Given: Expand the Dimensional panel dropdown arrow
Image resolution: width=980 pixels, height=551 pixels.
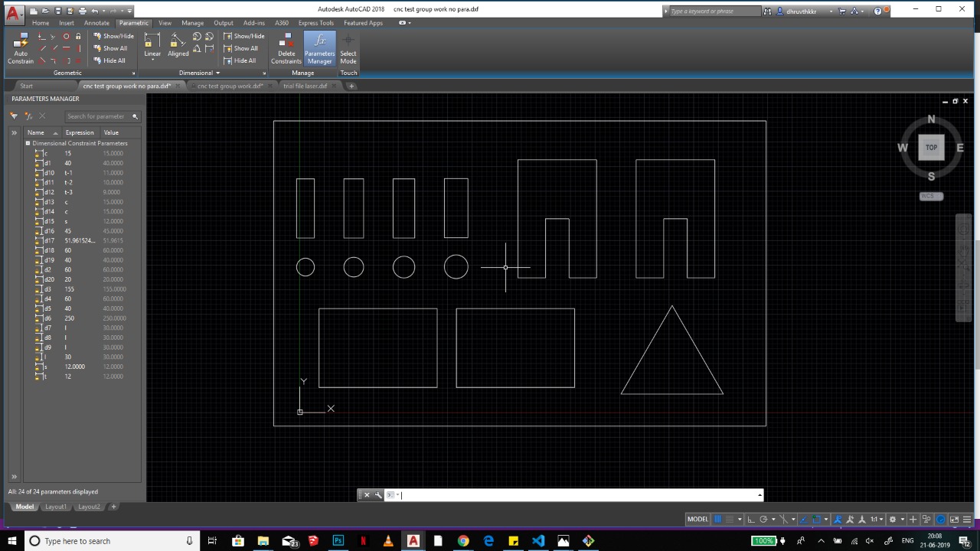Looking at the screenshot, I should point(218,73).
